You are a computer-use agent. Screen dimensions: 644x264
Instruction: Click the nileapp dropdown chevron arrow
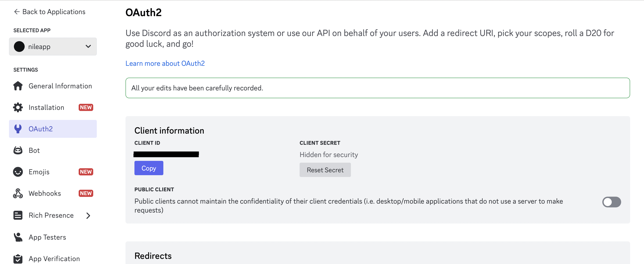pos(88,46)
